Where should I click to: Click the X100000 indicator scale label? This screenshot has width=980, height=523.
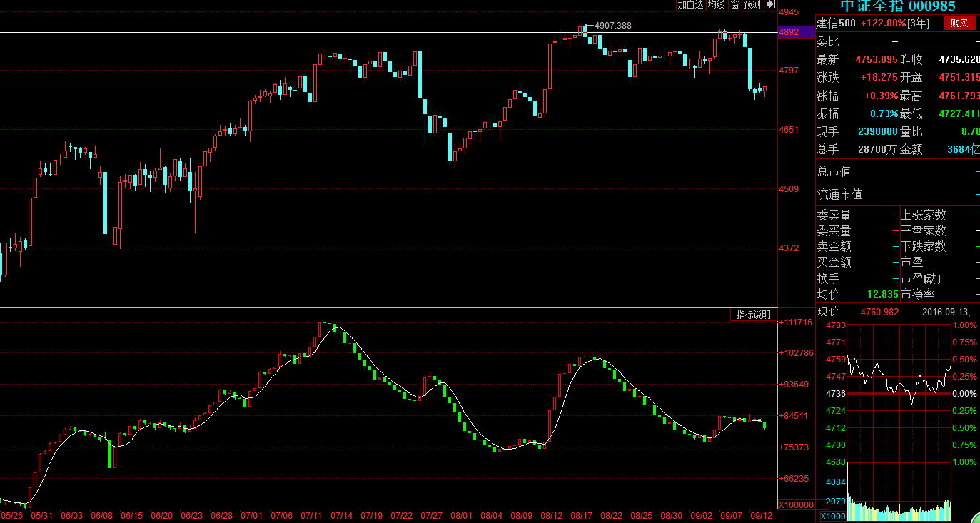[795, 504]
